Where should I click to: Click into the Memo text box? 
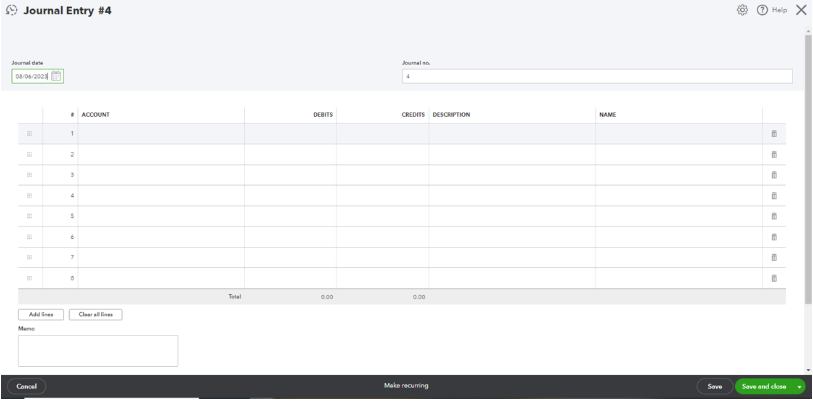tap(98, 351)
